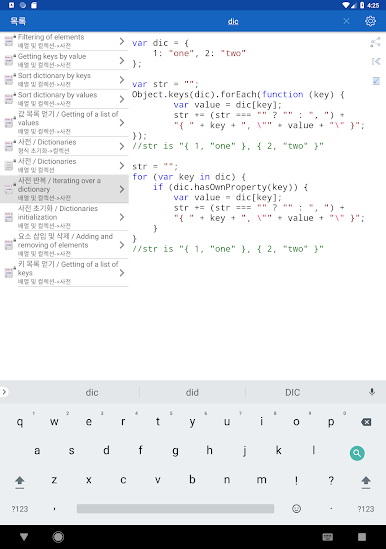Open 'Getting of a list of values'

pyautogui.click(x=64, y=123)
